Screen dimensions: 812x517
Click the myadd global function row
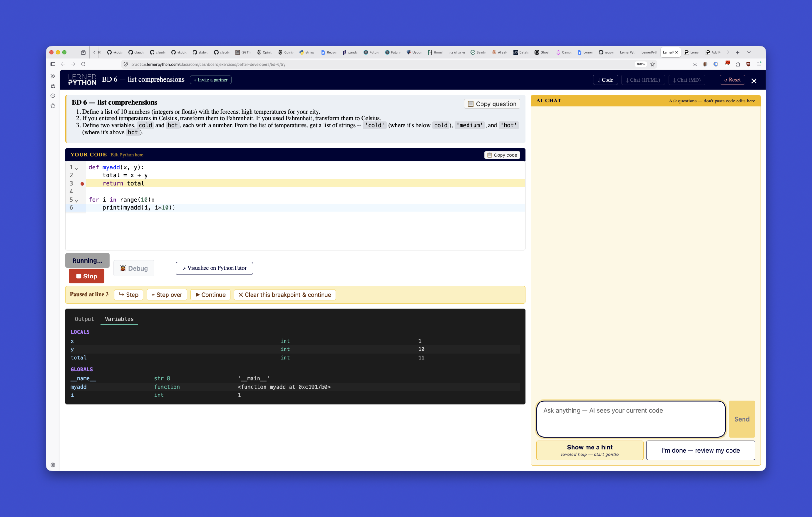[295, 387]
